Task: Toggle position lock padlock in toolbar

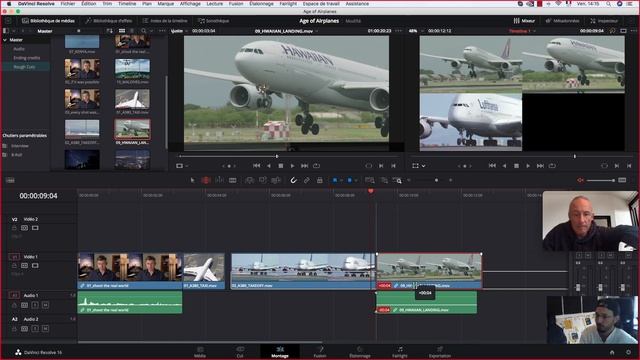Action: (x=320, y=180)
